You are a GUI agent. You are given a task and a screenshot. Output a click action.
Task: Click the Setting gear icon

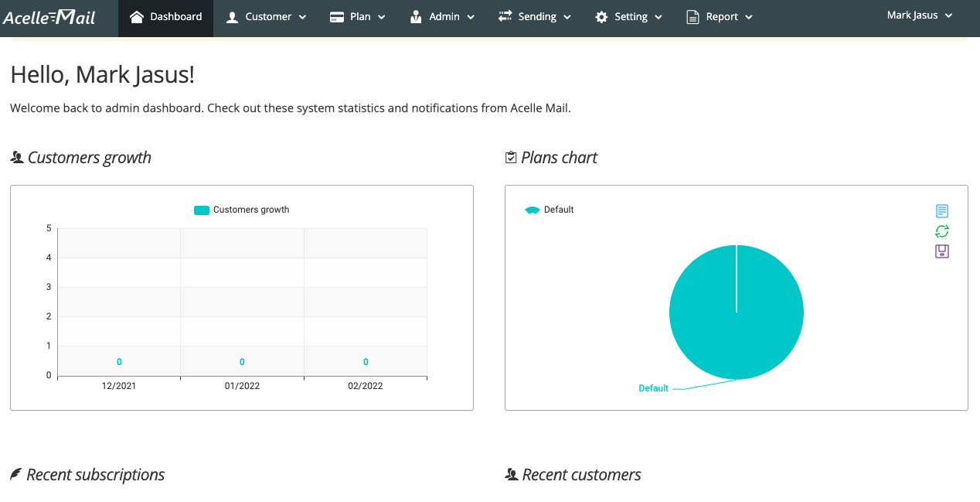pyautogui.click(x=601, y=17)
